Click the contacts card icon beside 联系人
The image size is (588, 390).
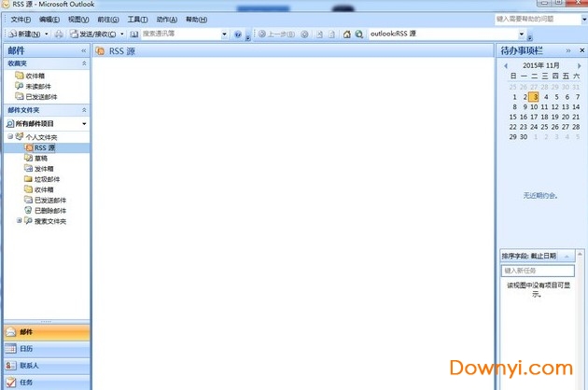(x=11, y=365)
